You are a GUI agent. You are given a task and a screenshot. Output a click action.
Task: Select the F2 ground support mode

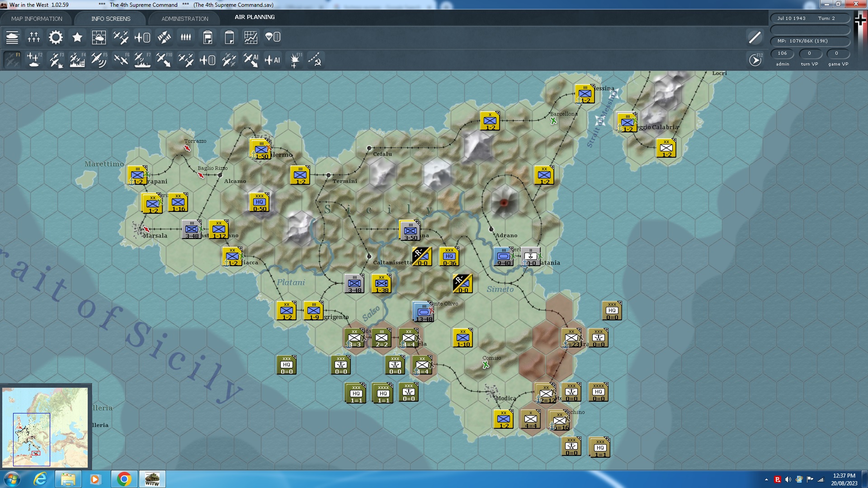point(34,60)
